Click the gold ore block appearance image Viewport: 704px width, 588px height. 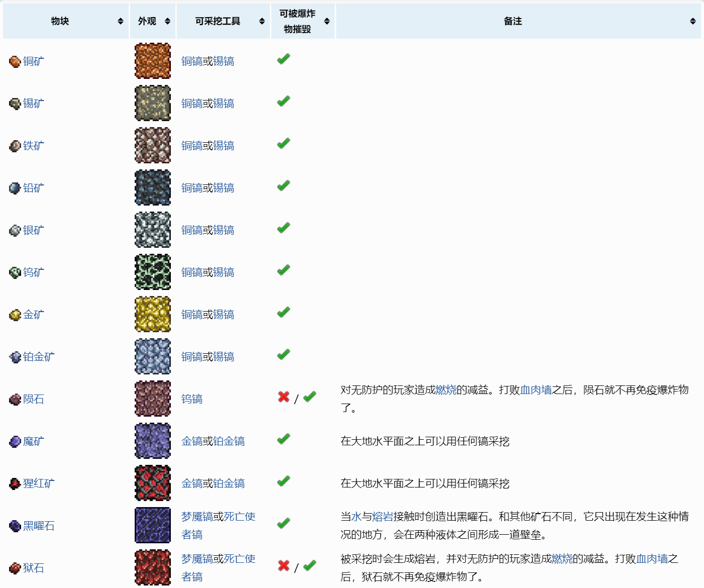153,314
